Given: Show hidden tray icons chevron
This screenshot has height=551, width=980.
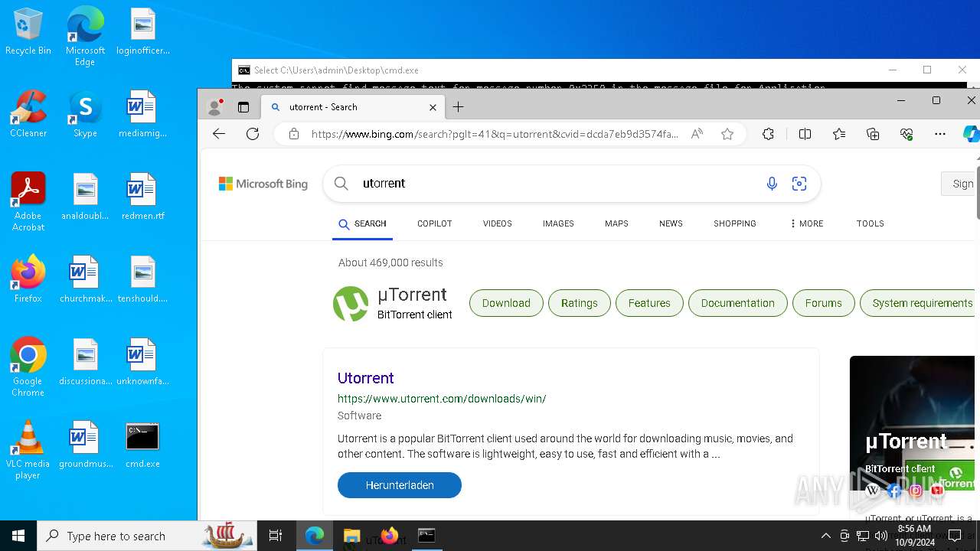Looking at the screenshot, I should 825,536.
